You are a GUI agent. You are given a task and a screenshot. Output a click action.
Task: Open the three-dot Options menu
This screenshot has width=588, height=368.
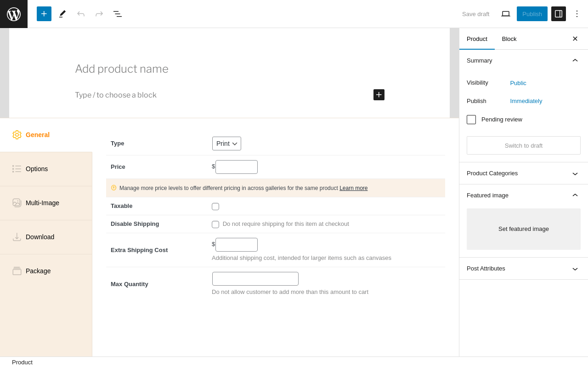pos(577,14)
